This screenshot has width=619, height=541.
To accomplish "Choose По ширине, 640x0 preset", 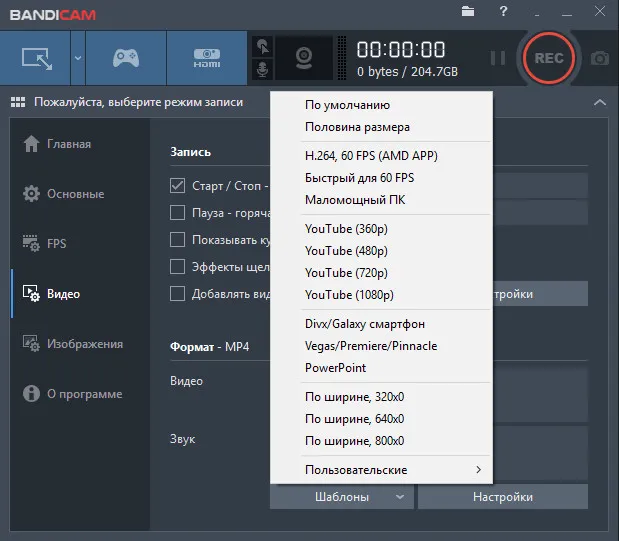I will [x=381, y=419].
